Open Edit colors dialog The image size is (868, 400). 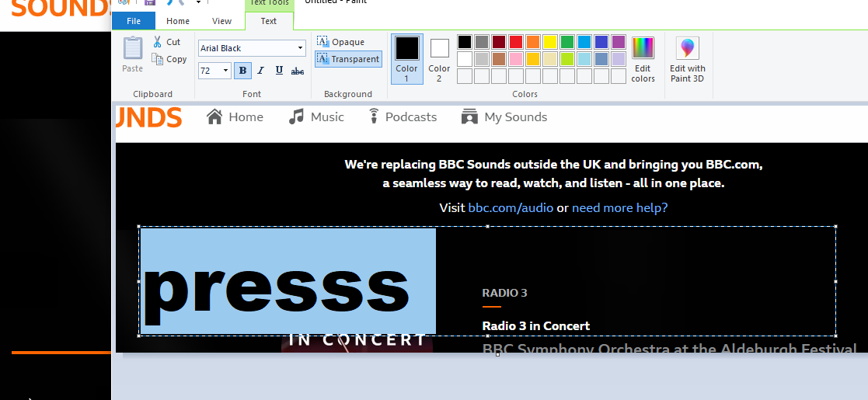tap(643, 59)
